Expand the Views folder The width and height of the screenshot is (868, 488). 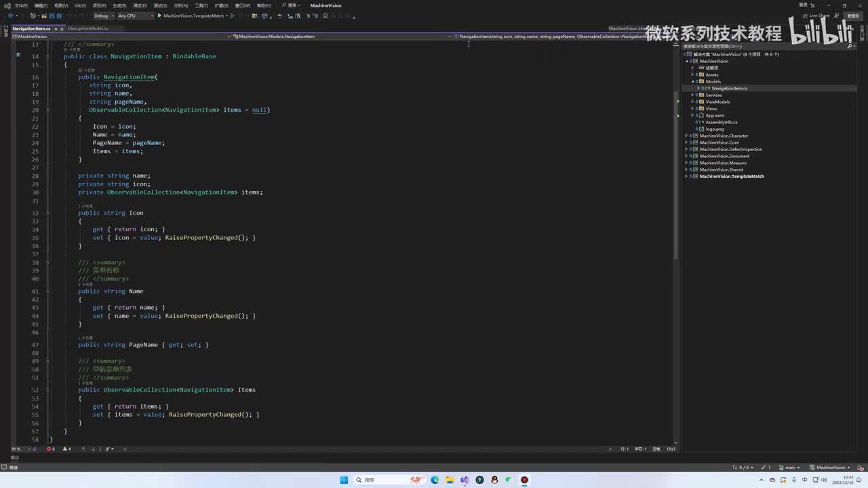point(692,108)
